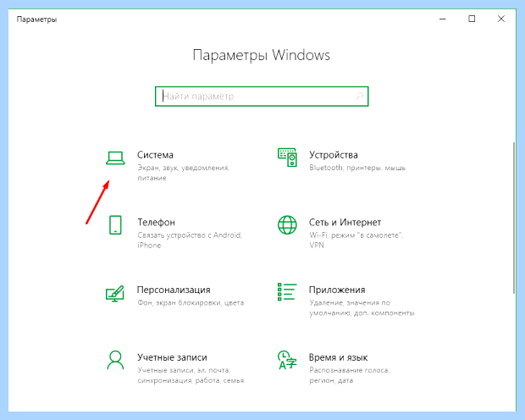Click the magnifier icon in the search box
The width and height of the screenshot is (525, 420).
pos(359,97)
